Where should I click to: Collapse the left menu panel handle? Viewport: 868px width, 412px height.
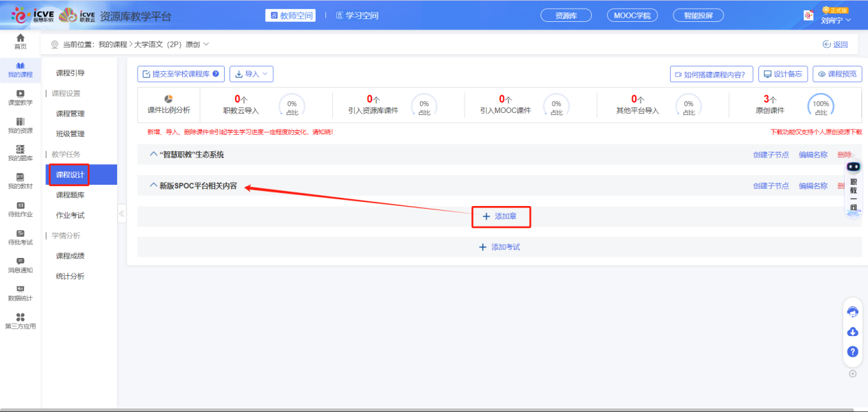pyautogui.click(x=122, y=214)
